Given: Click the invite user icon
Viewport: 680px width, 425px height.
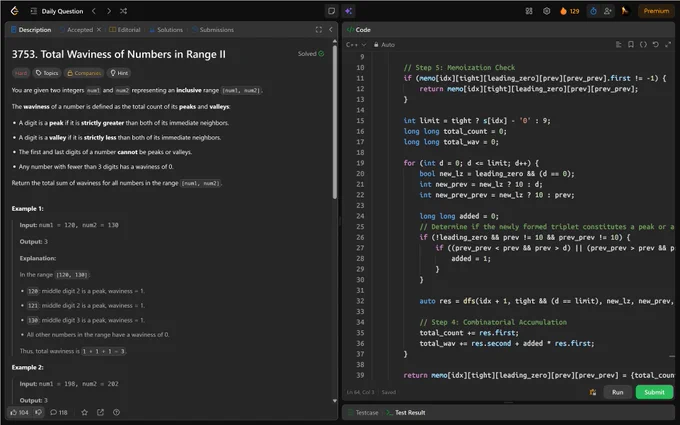Looking at the screenshot, I should (608, 11).
